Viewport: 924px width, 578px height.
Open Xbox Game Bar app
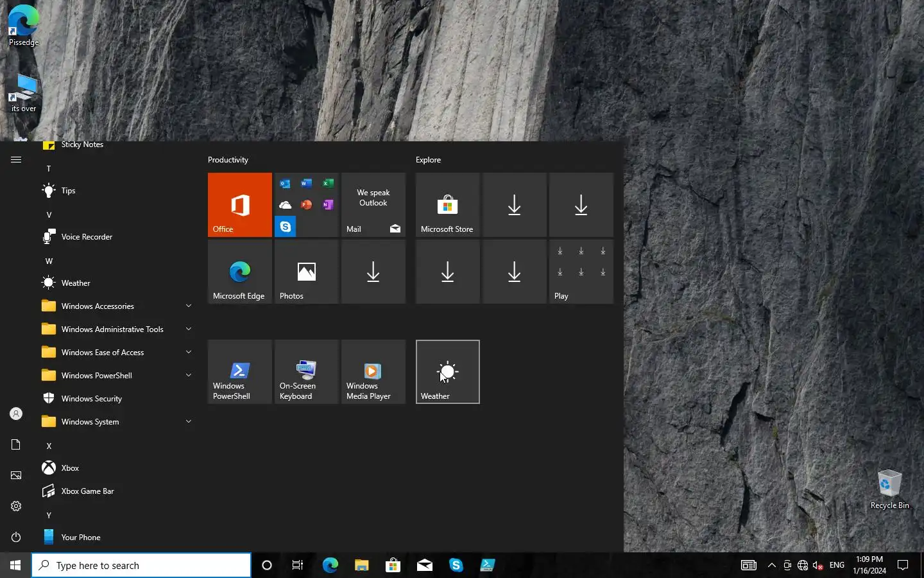tap(116, 491)
